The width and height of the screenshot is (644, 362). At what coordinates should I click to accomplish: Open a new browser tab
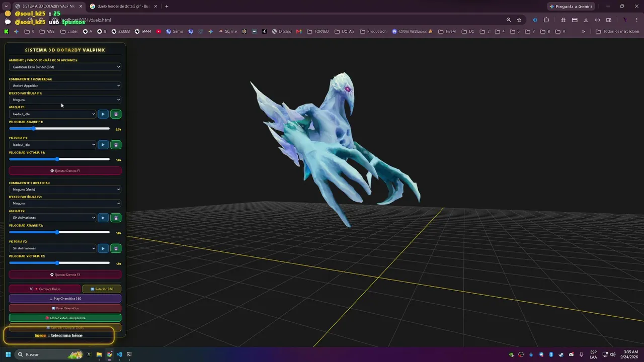point(167,6)
